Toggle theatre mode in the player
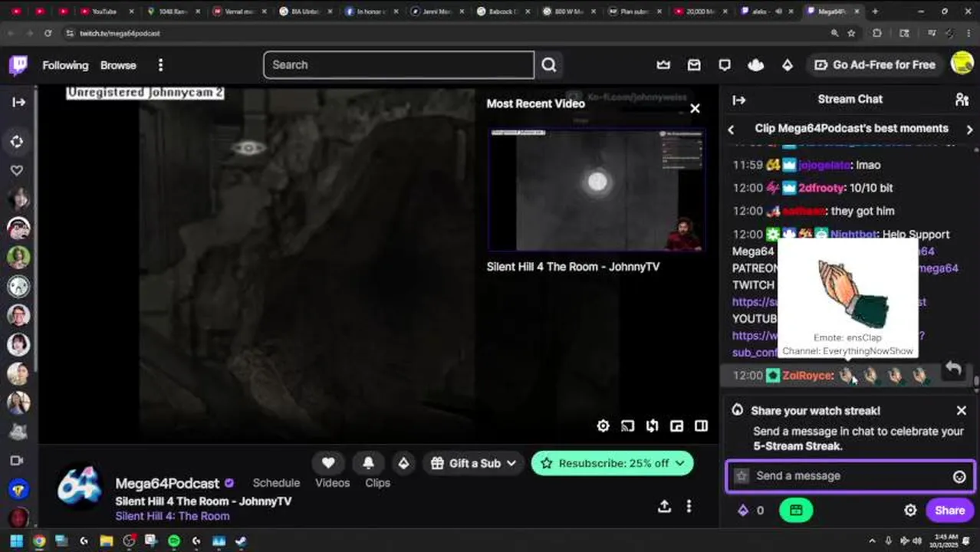The width and height of the screenshot is (980, 552). pos(701,426)
